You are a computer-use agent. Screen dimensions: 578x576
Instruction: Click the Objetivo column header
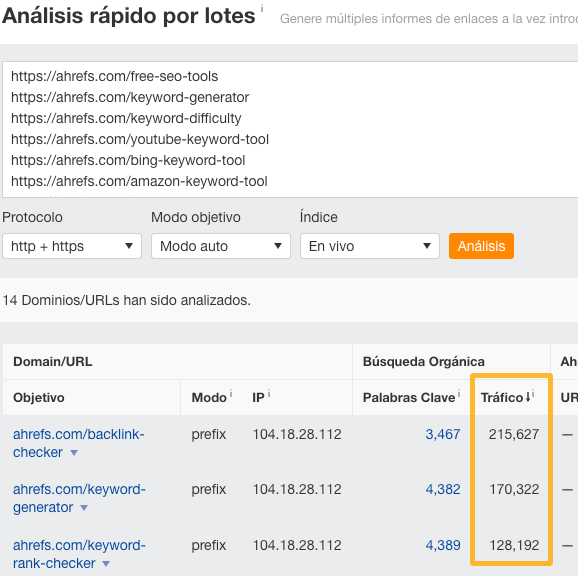pos(39,397)
